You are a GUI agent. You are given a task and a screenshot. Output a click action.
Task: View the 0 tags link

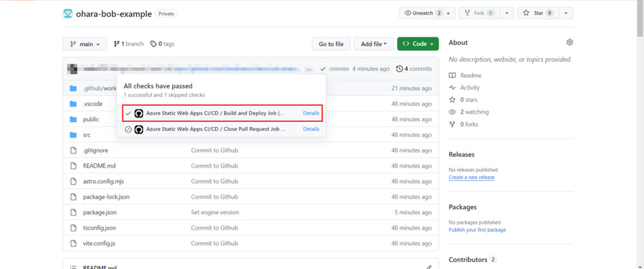pyautogui.click(x=162, y=44)
